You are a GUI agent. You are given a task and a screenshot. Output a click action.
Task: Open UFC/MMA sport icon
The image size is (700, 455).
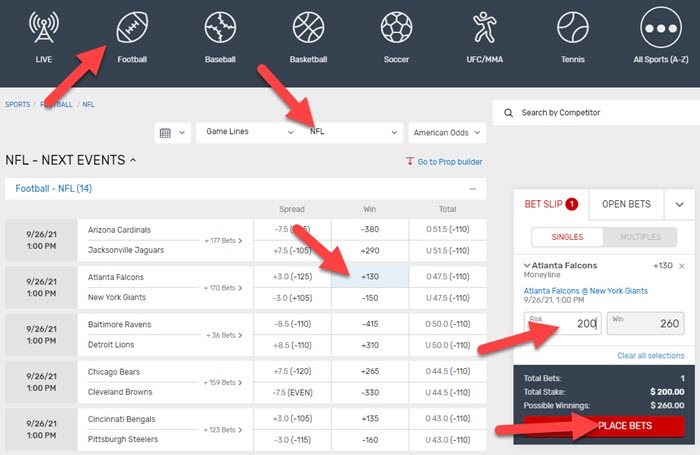coord(484,36)
